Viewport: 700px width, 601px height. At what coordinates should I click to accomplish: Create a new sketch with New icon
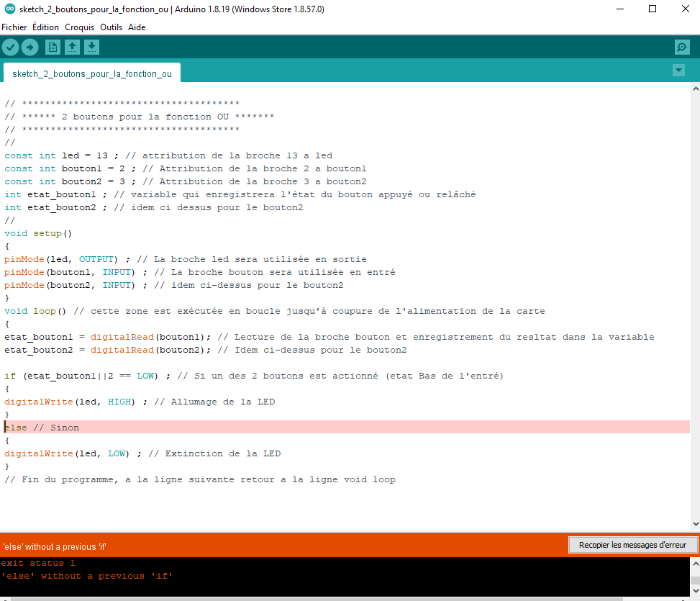53,47
